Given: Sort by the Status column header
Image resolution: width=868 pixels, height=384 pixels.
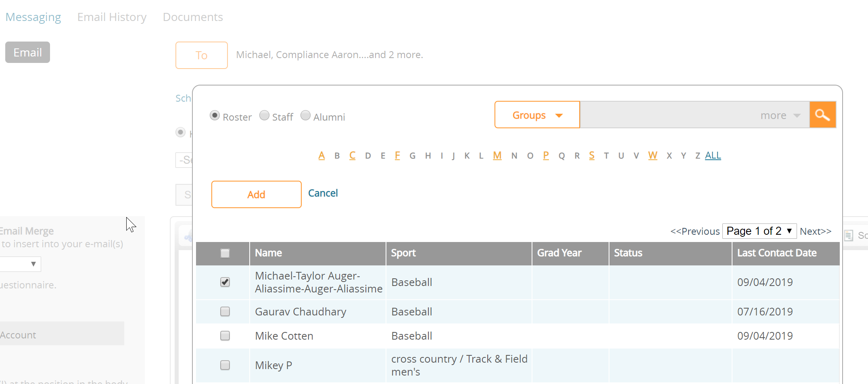Looking at the screenshot, I should point(628,253).
